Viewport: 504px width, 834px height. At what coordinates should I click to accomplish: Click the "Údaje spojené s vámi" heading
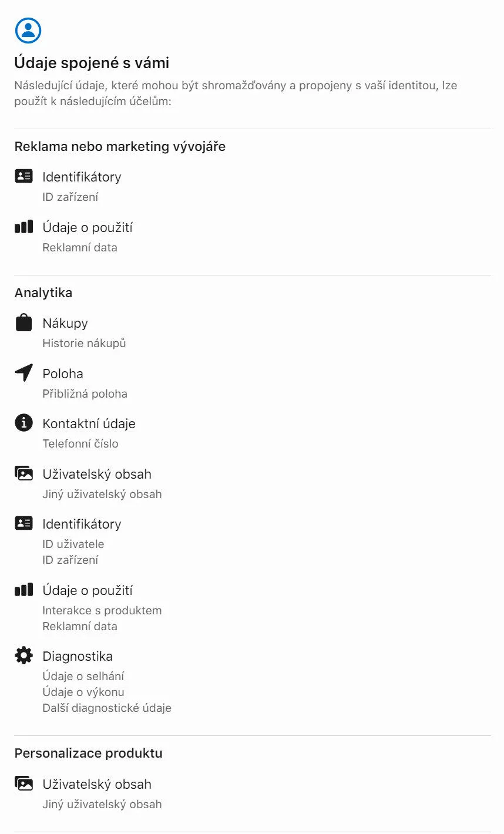point(92,63)
